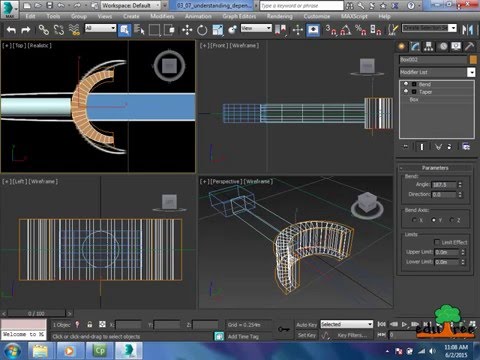Viewport: 480px width, 360px height.
Task: Open the Rendering menu
Action: pyautogui.click(x=279, y=16)
